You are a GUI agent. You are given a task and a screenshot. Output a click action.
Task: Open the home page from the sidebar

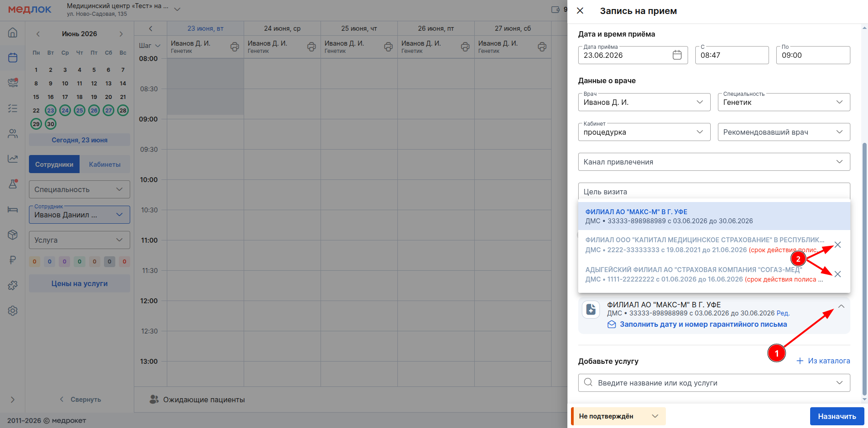pos(13,33)
